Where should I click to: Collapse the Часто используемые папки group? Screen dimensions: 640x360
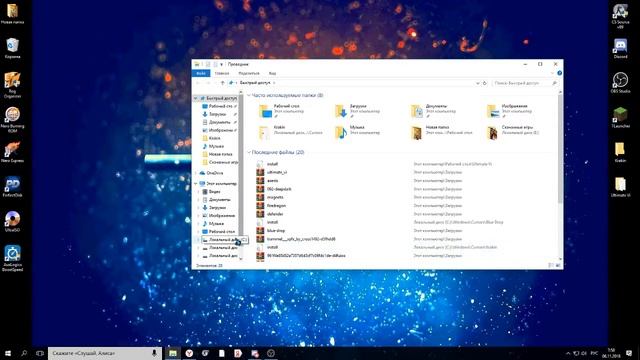coord(249,95)
